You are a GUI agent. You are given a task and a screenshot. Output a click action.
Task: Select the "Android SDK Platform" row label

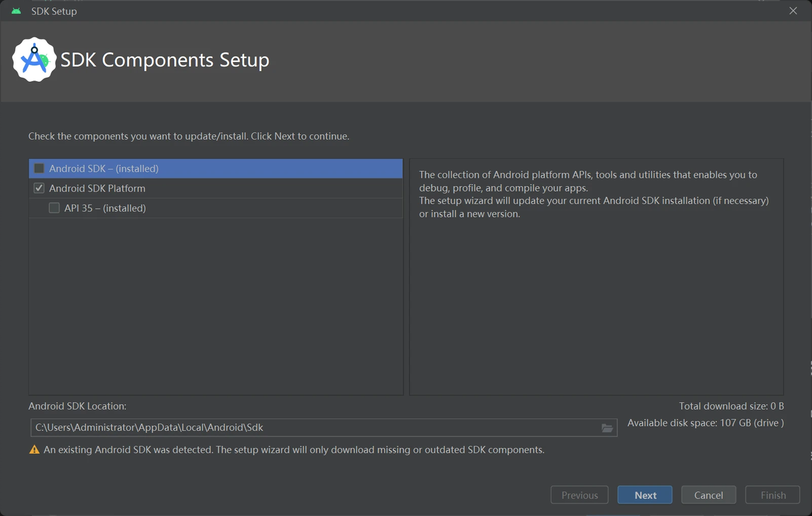tap(97, 188)
